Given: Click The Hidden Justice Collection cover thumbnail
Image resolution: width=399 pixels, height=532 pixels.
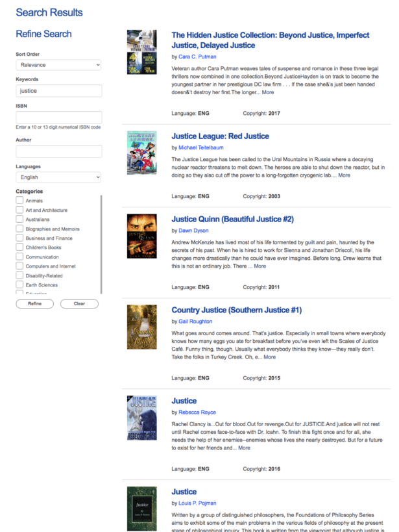Looking at the screenshot, I should (x=141, y=52).
